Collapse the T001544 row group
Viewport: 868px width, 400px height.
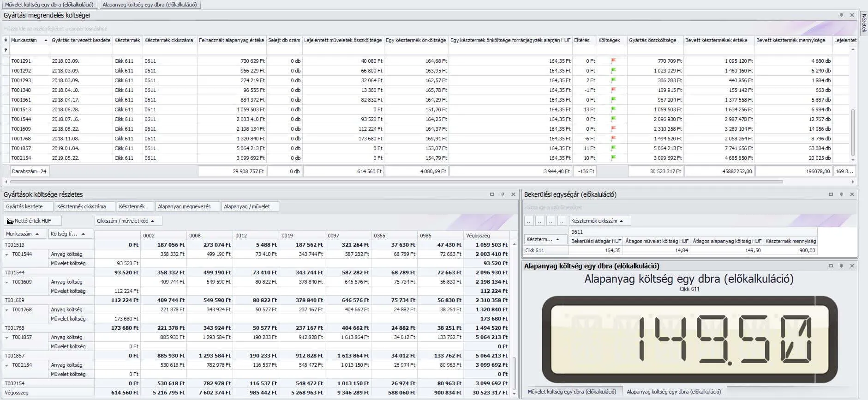pyautogui.click(x=7, y=254)
